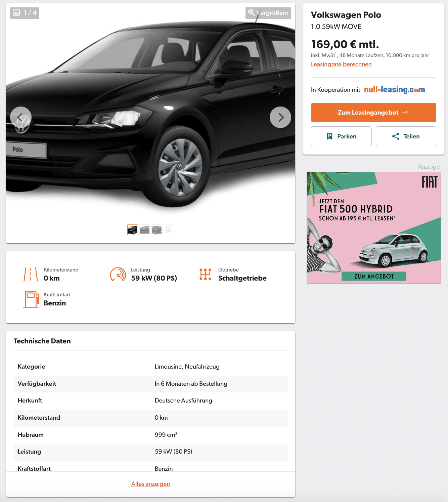Select the first car thumbnail
This screenshot has width=448, height=502.
133,230
